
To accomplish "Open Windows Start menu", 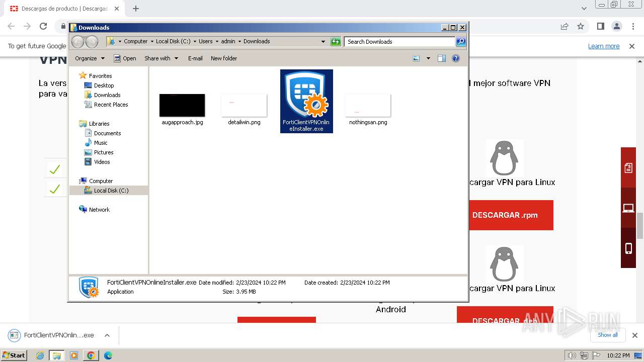I will click(x=14, y=355).
